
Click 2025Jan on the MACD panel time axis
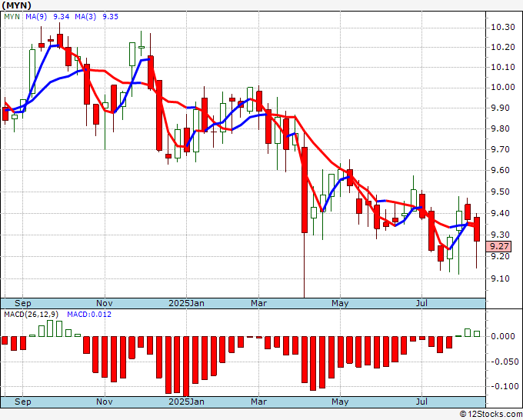(x=186, y=402)
